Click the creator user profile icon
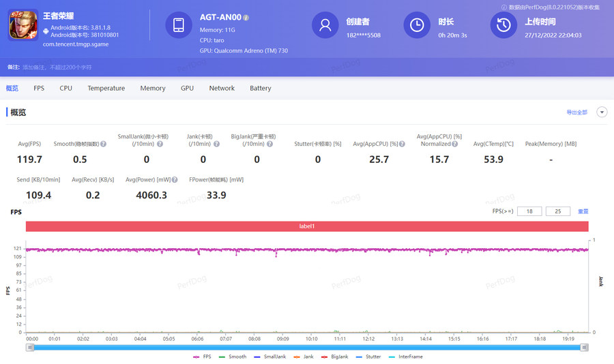The height and width of the screenshot is (364, 614). pyautogui.click(x=325, y=25)
